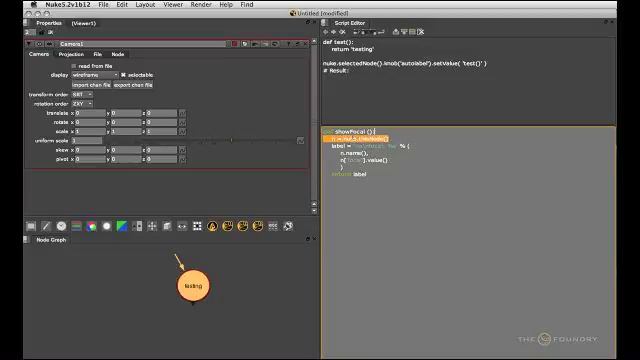Viewport: 640px width, 360px height.
Task: Open the Help menu
Action: (226, 4)
